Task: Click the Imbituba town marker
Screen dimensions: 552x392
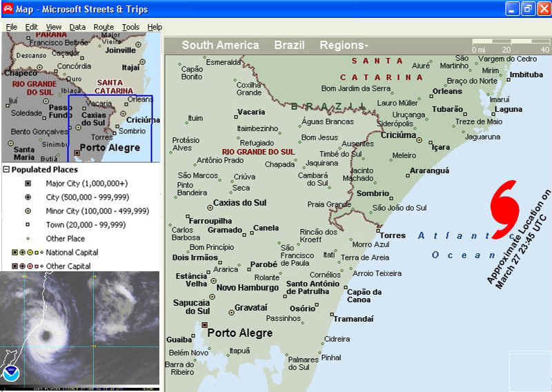Action: 509,79
